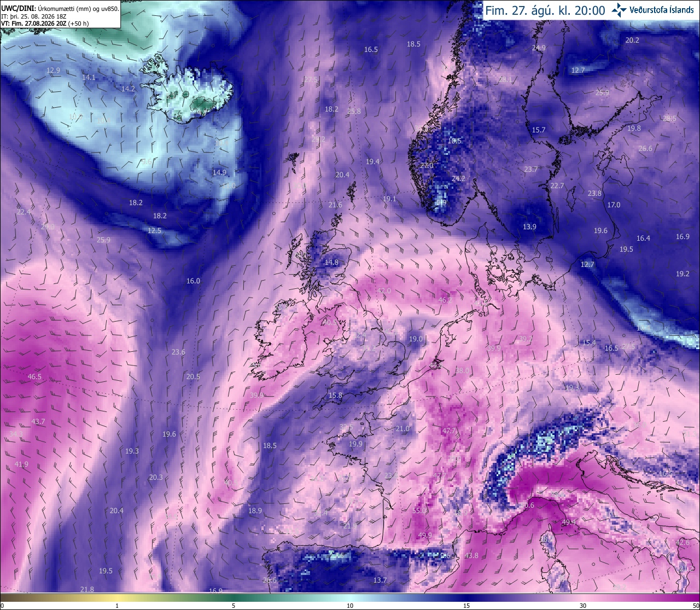Screen dimensions: 700x610
Task: Click the 10 mark on the color scale
Action: [x=350, y=606]
